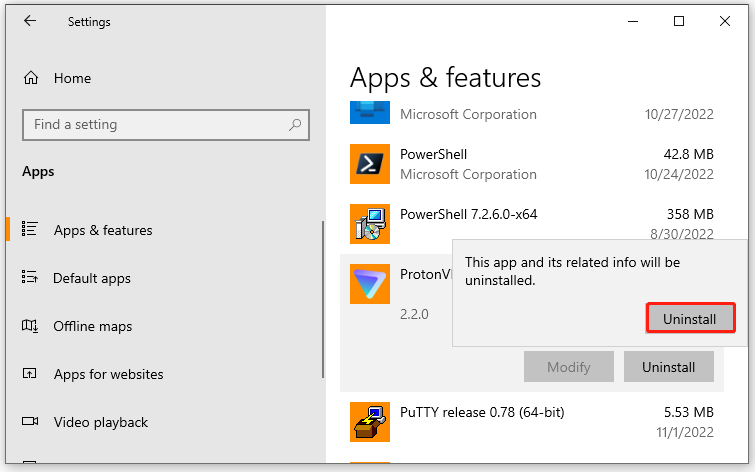Viewport: 755px width, 472px height.
Task: Click the Offline maps icon
Action: point(29,326)
